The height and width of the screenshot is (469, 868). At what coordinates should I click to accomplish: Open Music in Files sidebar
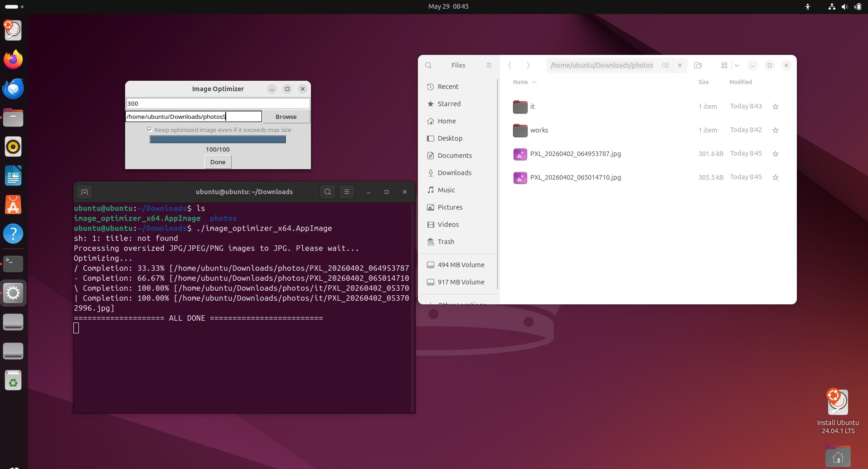[459, 190]
